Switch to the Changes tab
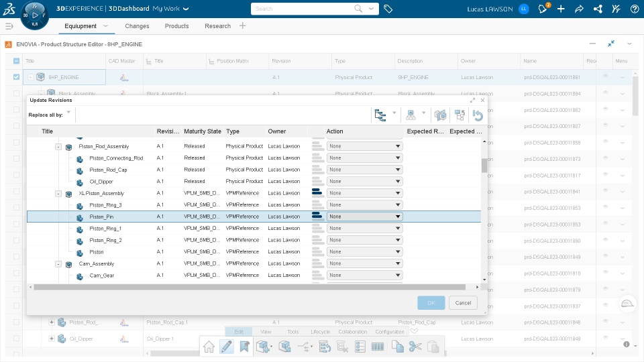 [137, 26]
